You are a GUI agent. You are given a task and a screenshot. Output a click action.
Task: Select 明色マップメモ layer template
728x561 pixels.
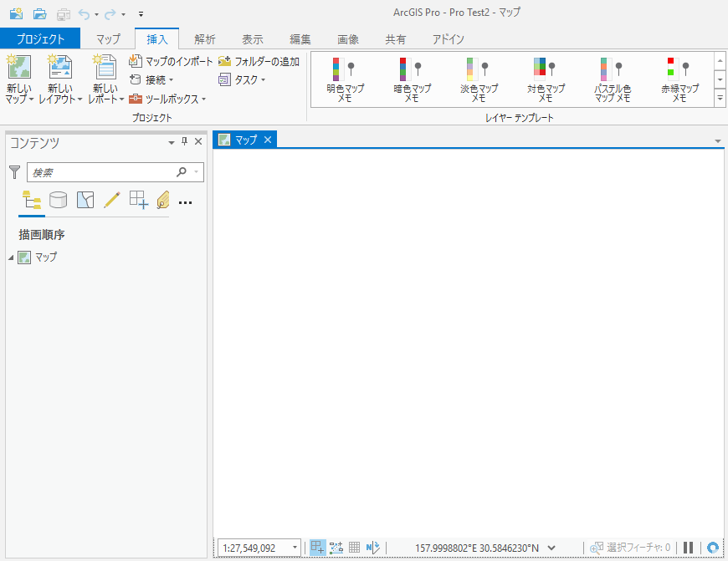click(x=345, y=79)
